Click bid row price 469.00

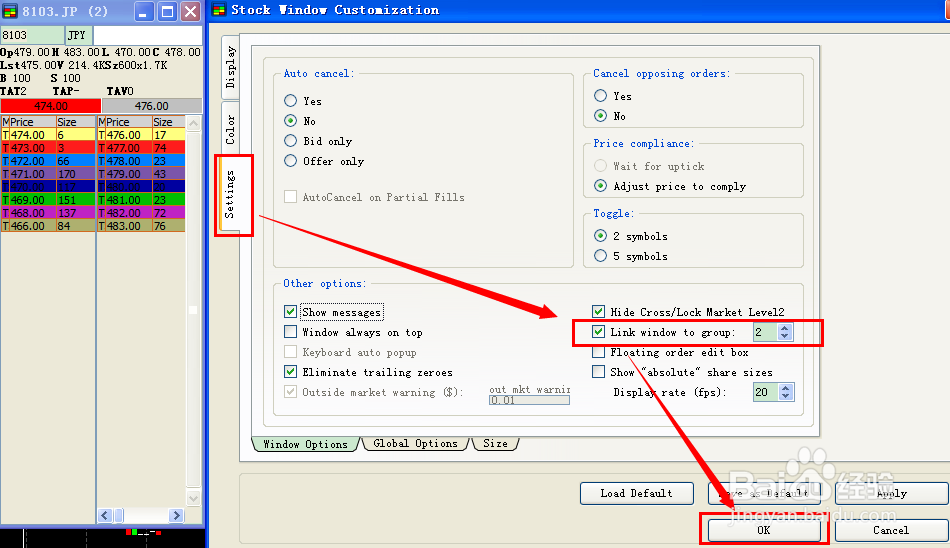pos(27,200)
